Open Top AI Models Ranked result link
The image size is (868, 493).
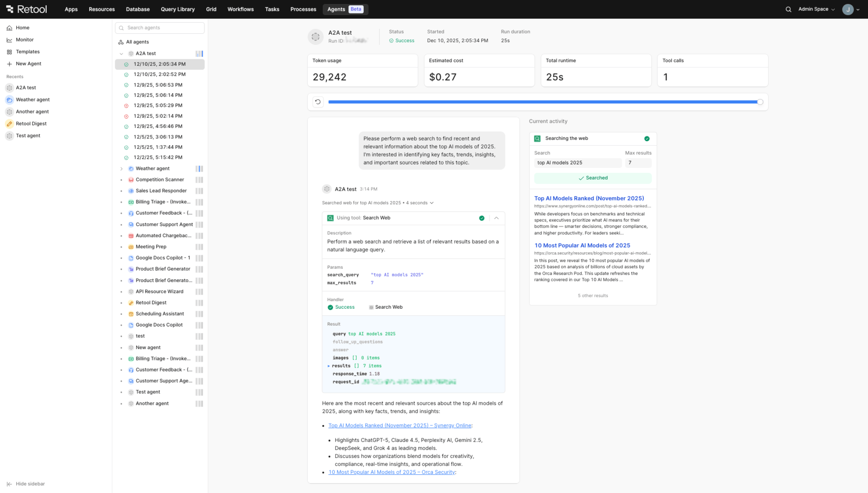coord(589,198)
